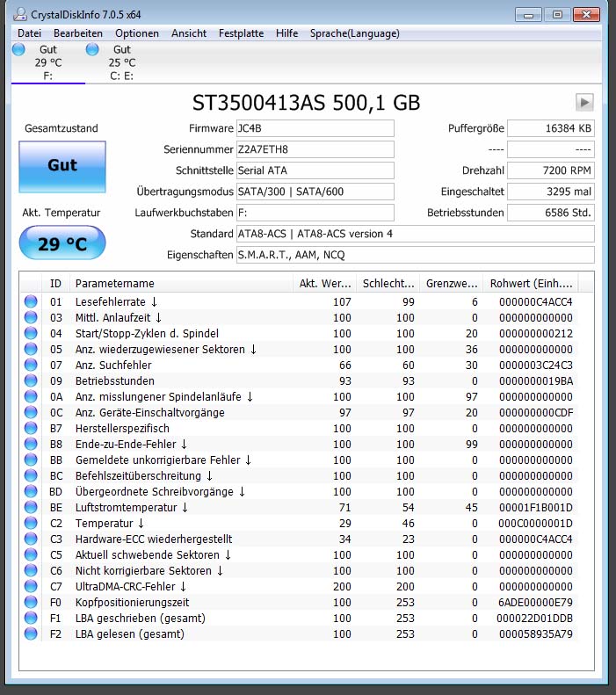Click the 29 °C temperature button
This screenshot has height=695, width=616.
[x=62, y=243]
